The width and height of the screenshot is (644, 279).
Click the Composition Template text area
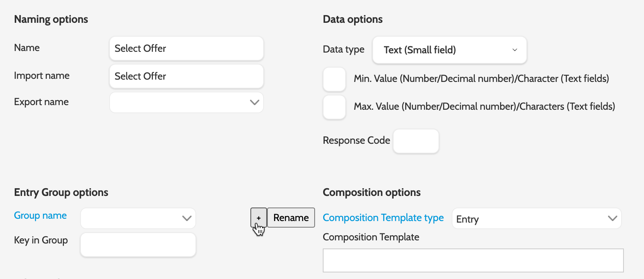pos(473,260)
